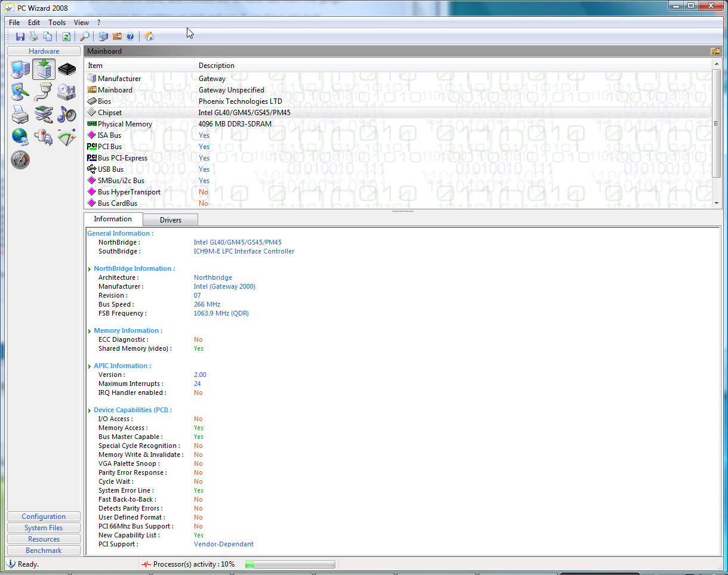Select the System Summary computer icon

20,69
